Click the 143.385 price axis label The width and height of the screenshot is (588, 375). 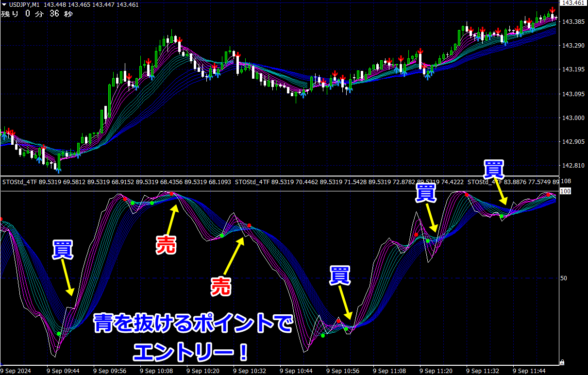(x=573, y=22)
